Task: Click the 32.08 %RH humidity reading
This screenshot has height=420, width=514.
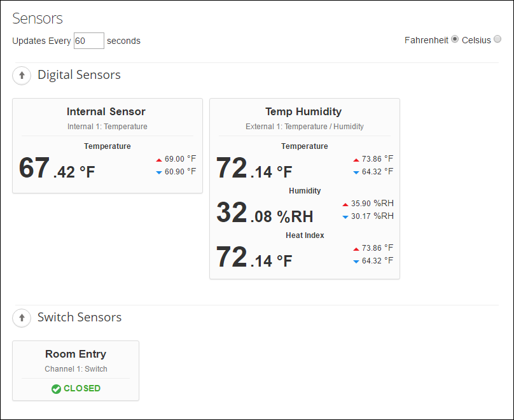Action: [265, 213]
